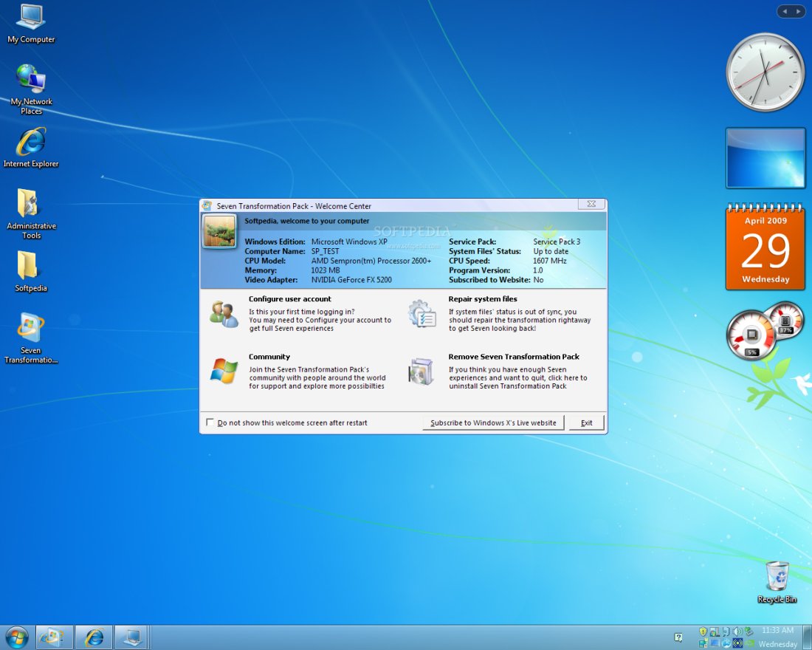Open the Recycle Bin
Viewport: 812px width, 650px height.
click(777, 582)
